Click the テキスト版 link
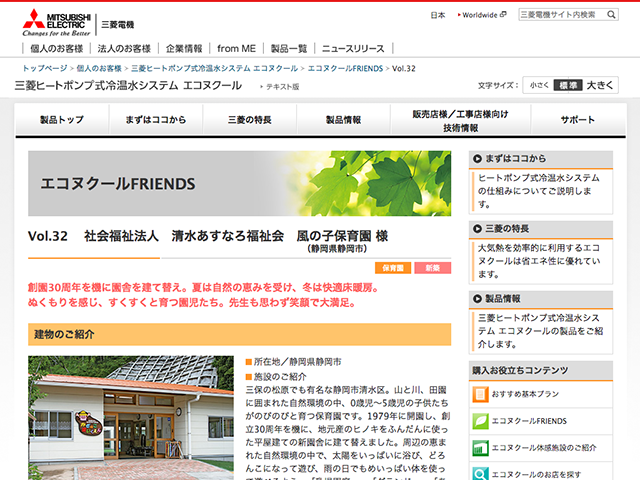Image resolution: width=640 pixels, height=480 pixels. click(280, 87)
